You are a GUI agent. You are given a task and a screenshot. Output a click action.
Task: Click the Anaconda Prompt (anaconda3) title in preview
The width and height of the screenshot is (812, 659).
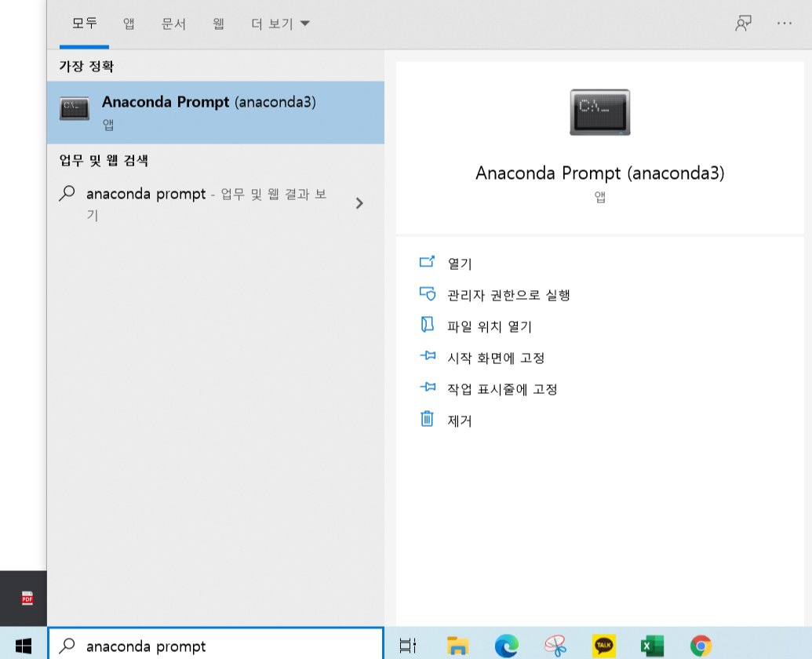click(599, 173)
